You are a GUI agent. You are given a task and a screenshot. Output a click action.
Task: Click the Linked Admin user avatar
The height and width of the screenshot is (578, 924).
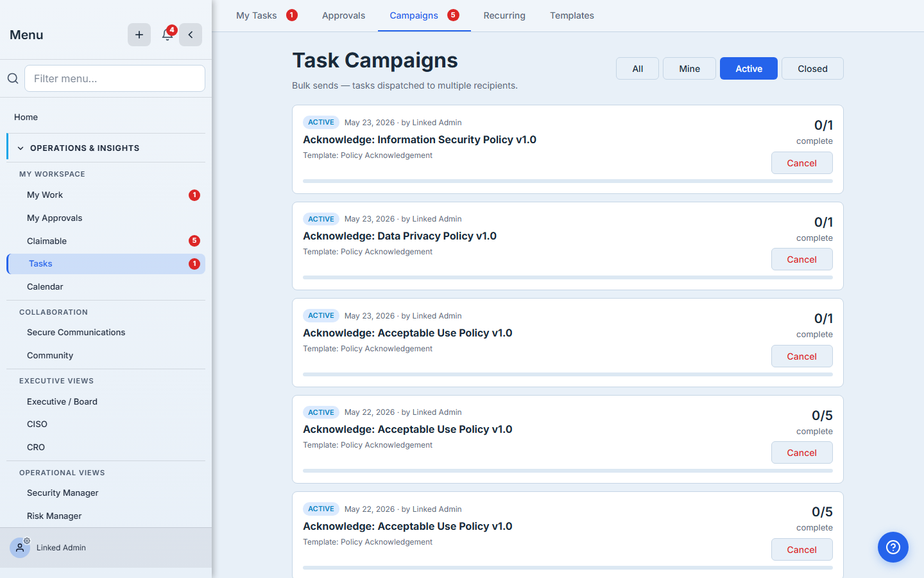pos(20,548)
